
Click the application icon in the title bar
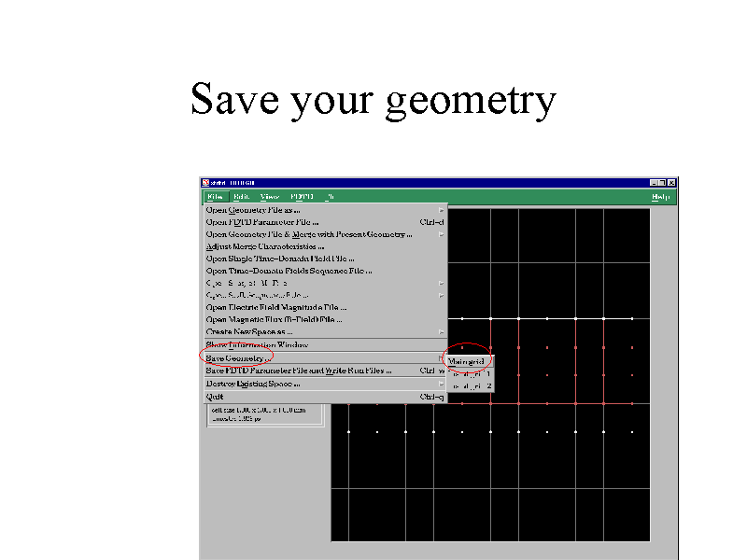click(205, 183)
